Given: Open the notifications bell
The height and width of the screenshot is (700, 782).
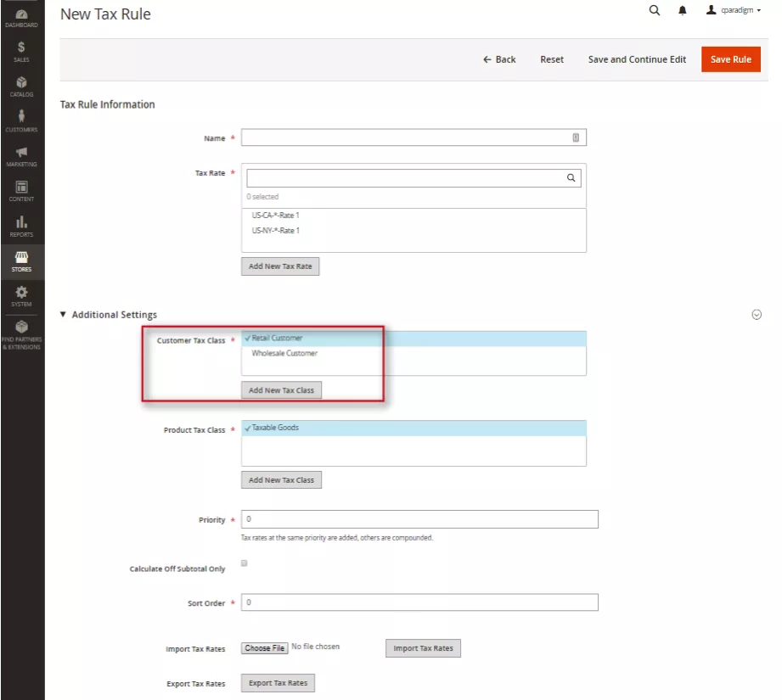Looking at the screenshot, I should (682, 11).
